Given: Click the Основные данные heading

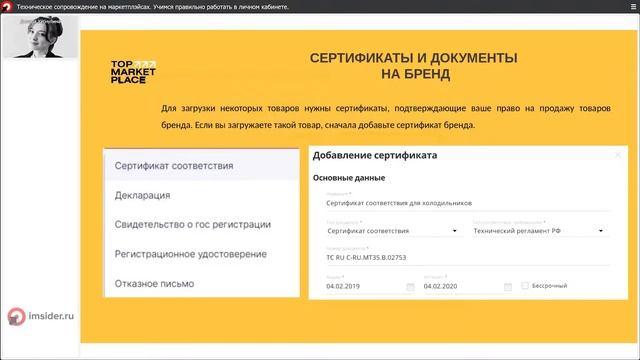Looking at the screenshot, I should pyautogui.click(x=349, y=178).
